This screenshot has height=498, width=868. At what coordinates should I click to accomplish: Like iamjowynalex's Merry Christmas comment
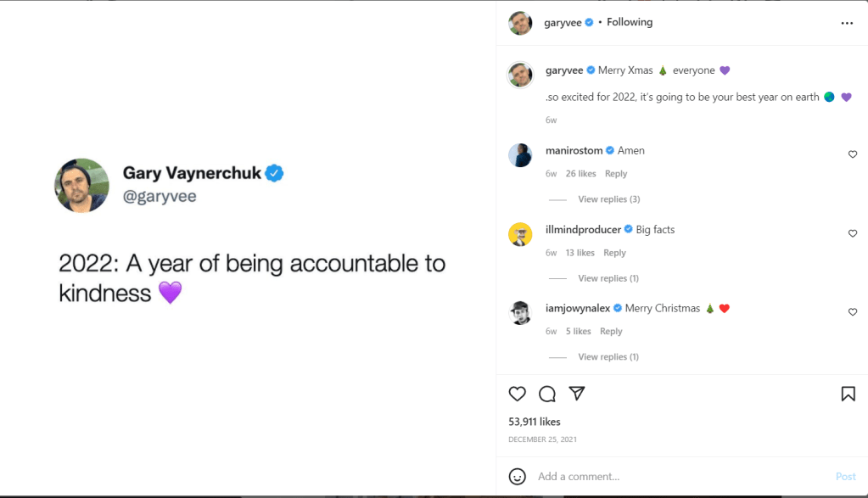click(852, 311)
